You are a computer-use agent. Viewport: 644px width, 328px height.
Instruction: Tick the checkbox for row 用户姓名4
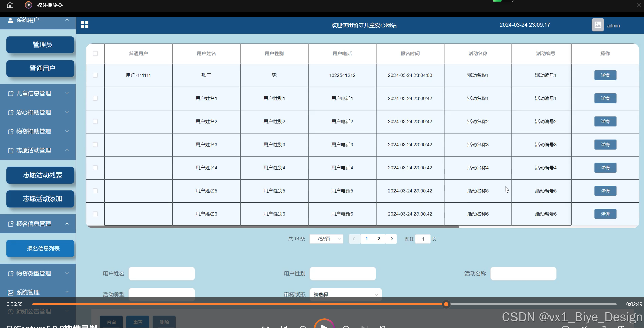95,168
